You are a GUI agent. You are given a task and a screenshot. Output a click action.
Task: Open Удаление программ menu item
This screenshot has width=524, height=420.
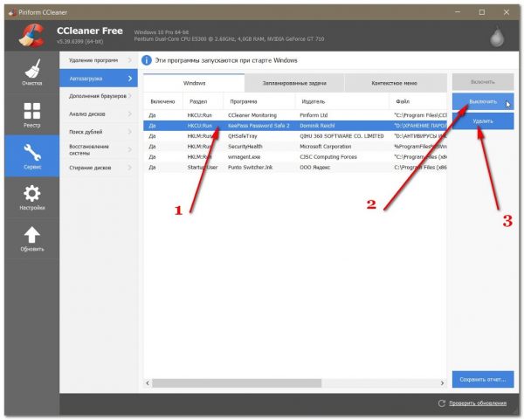pyautogui.click(x=99, y=60)
